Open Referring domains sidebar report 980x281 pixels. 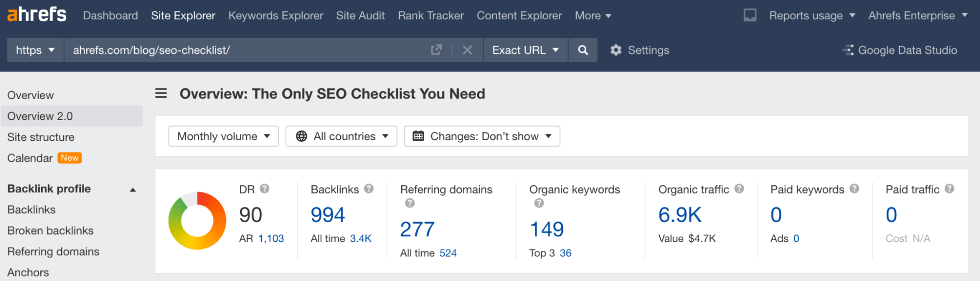click(53, 252)
